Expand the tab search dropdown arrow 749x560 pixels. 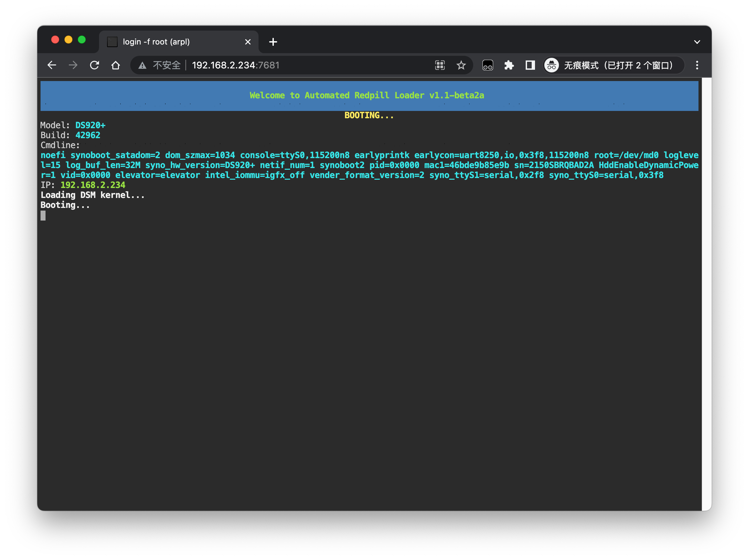point(697,42)
